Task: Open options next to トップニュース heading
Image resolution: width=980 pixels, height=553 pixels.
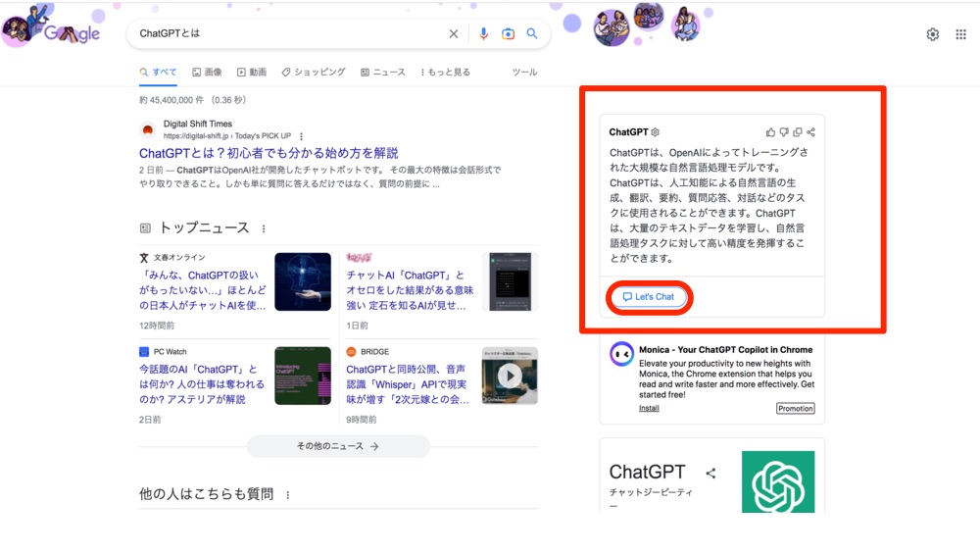Action: point(264,229)
